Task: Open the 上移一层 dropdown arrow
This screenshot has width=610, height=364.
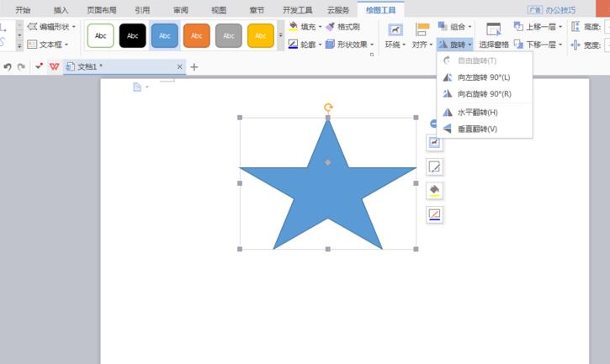Action: (x=560, y=27)
